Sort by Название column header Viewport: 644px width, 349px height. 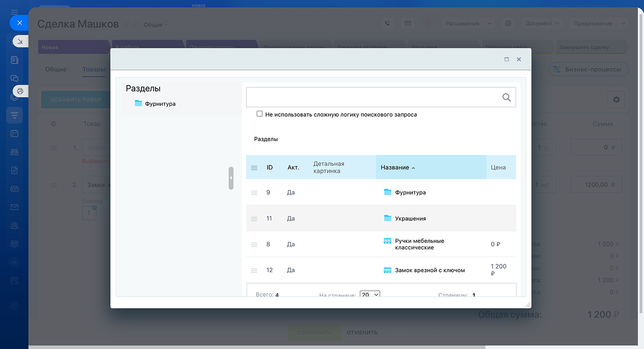[x=395, y=167]
